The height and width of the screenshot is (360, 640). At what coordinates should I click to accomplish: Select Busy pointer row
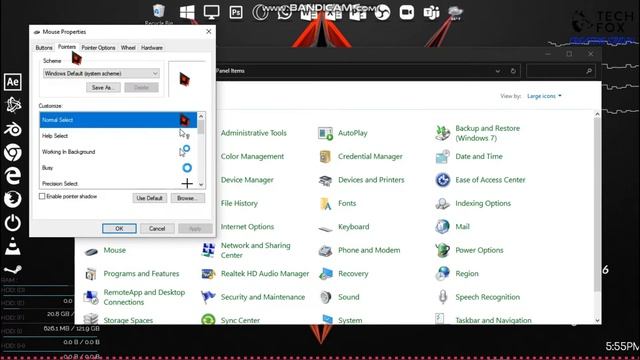pyautogui.click(x=118, y=168)
